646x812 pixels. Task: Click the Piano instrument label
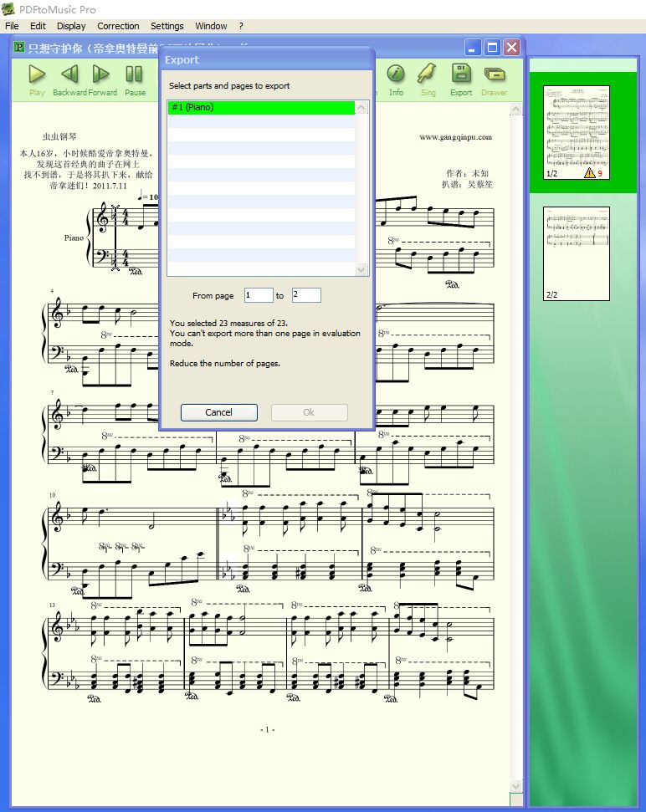[x=74, y=237]
